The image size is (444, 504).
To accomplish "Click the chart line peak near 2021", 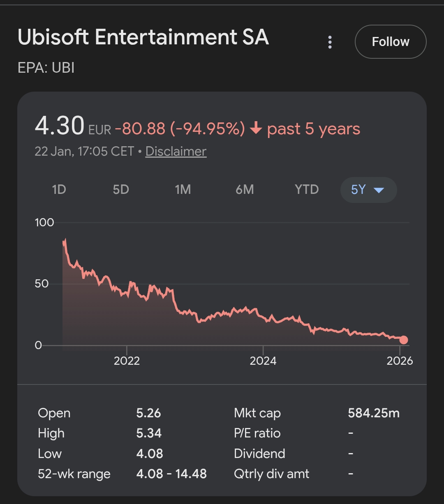I will point(65,239).
